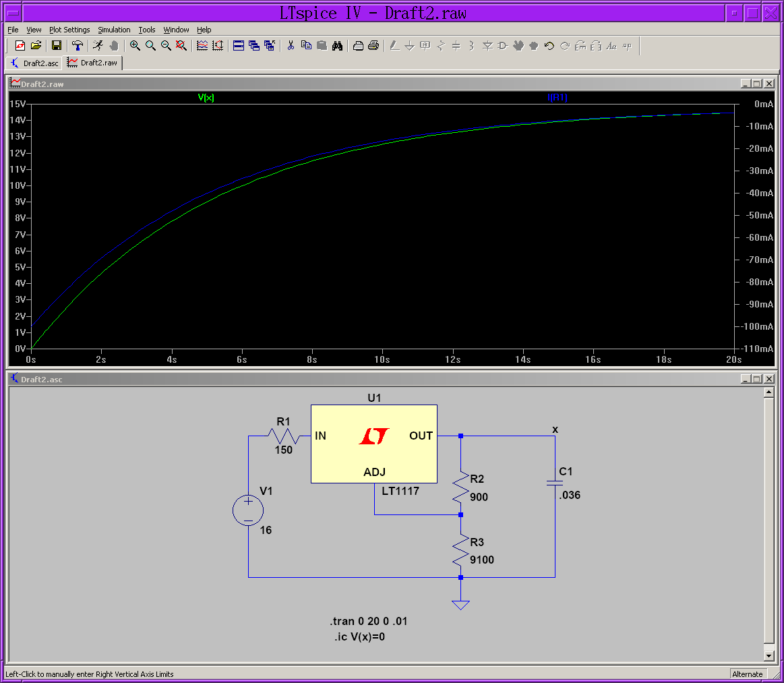Click the Print Setup icon
Image resolution: width=784 pixels, height=683 pixels.
pos(358,46)
